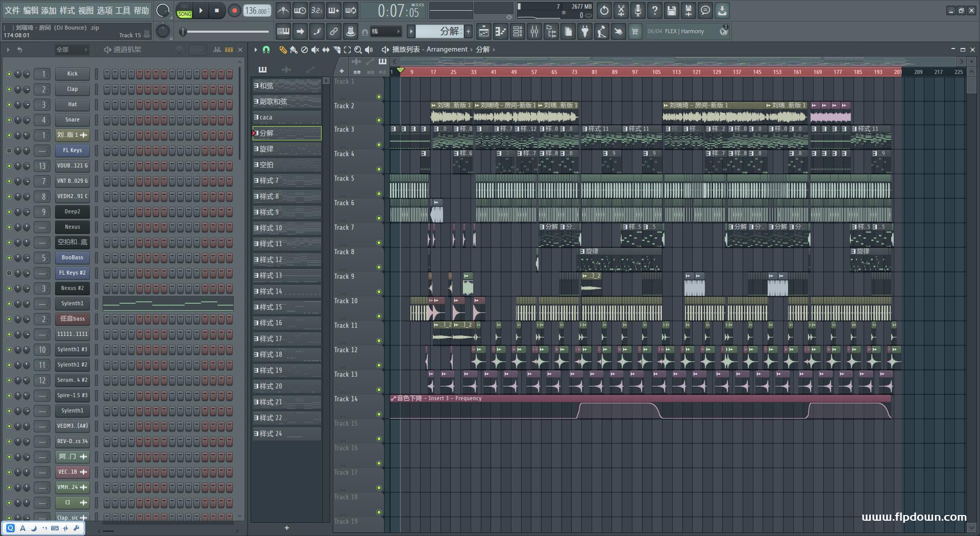The width and height of the screenshot is (980, 536).
Task: Open the 编辑 (Edit) menu
Action: pos(31,10)
